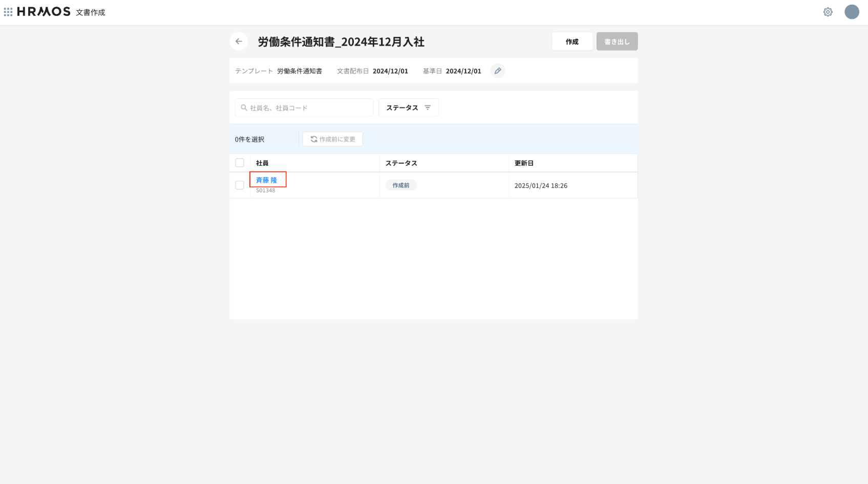Edit document dates with the pencil icon
Screen dimensions: 868x484
[x=497, y=71]
